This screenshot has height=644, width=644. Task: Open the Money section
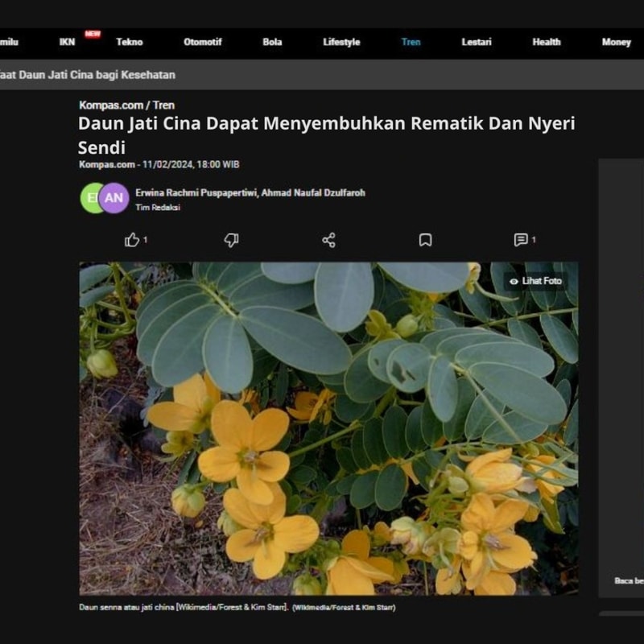coord(616,42)
